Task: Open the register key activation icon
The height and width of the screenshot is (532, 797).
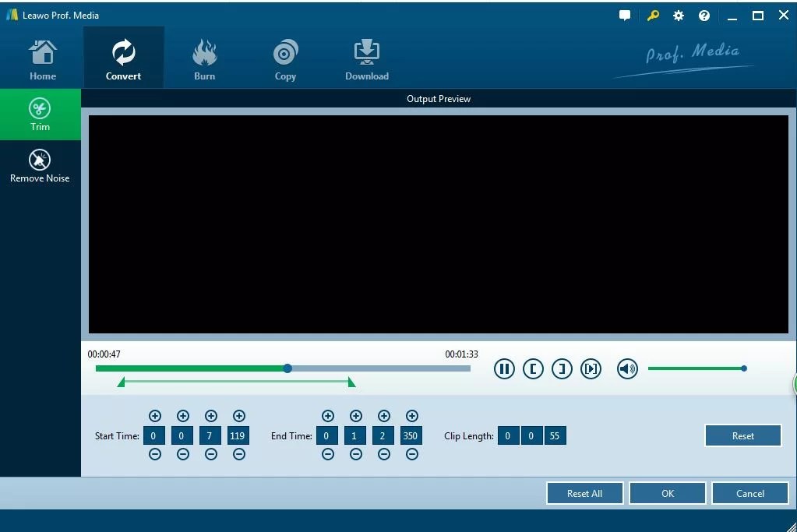Action: 652,15
